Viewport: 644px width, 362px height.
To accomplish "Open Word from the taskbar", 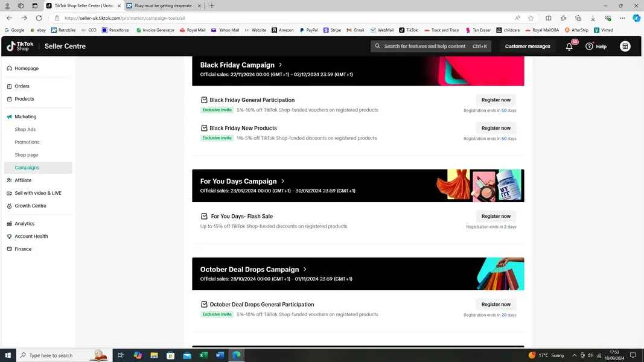I will 220,355.
